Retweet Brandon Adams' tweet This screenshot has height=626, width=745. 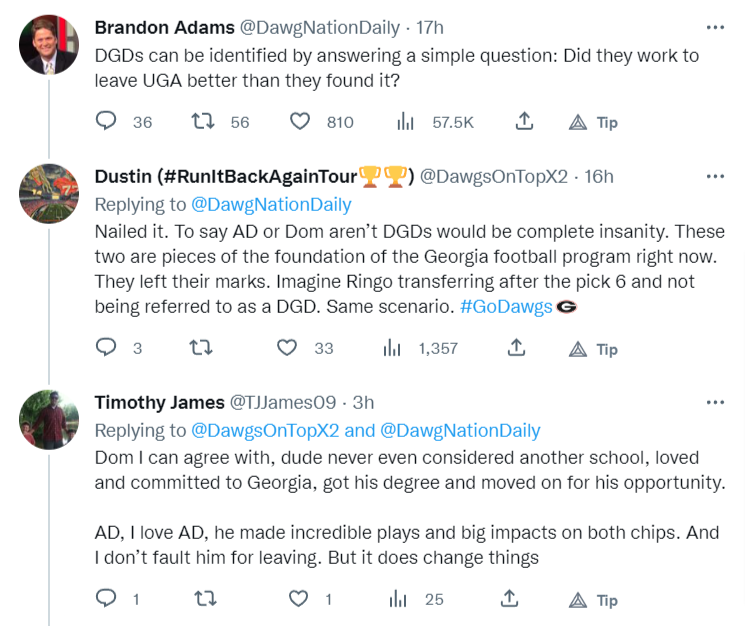[x=203, y=122]
